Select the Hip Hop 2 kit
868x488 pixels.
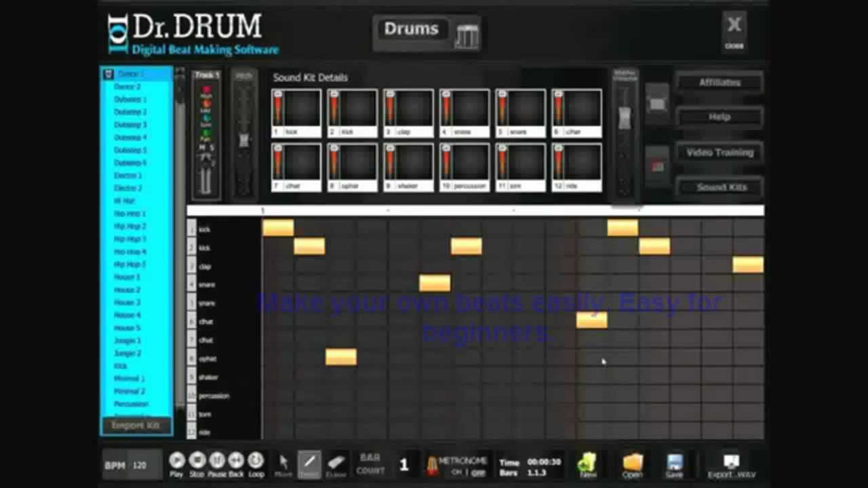click(x=130, y=226)
